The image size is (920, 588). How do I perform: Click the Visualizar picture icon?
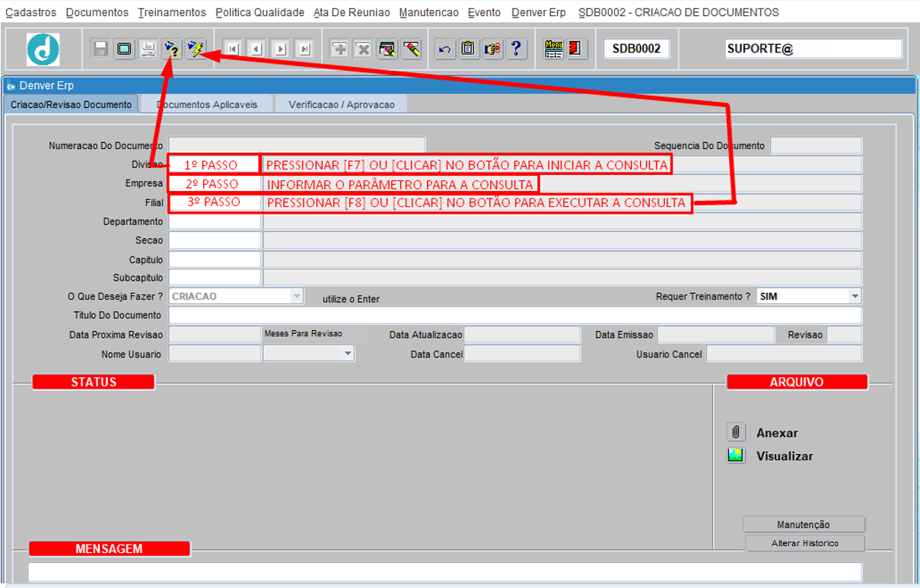736,456
